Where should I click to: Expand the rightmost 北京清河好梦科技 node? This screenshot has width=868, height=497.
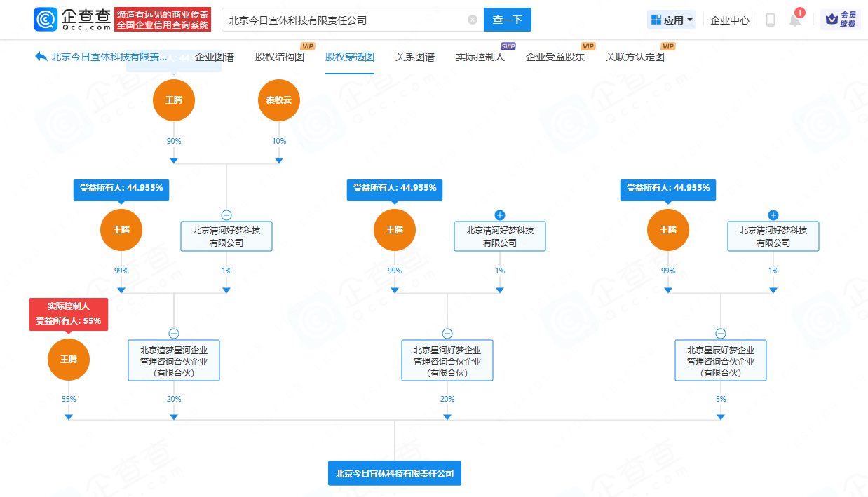click(773, 215)
